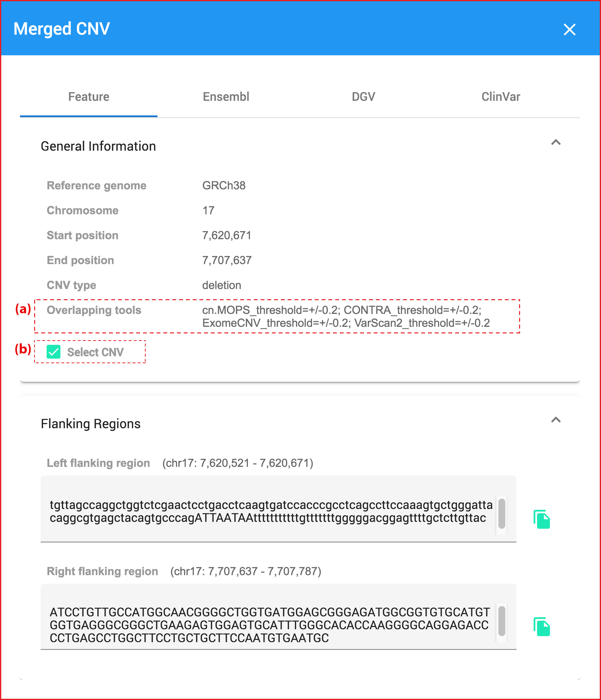This screenshot has width=601, height=700.
Task: Go to the ClinVar tab
Action: (x=500, y=97)
